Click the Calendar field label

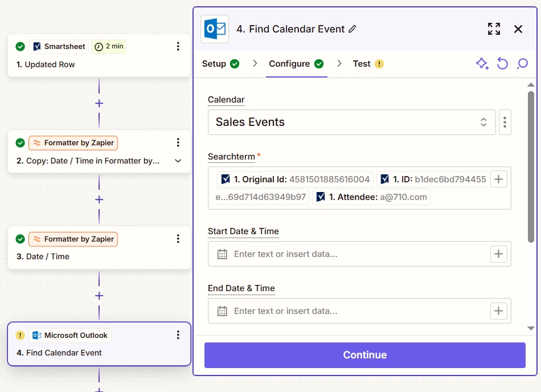(226, 100)
